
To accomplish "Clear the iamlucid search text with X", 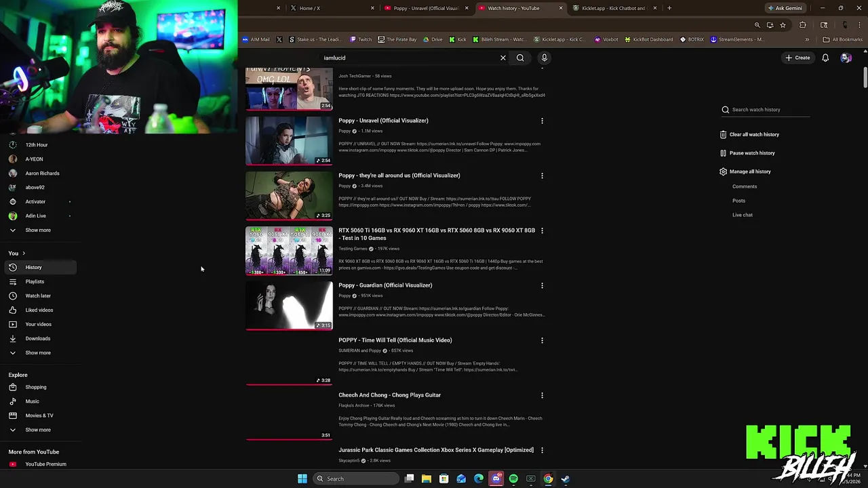I will point(503,58).
